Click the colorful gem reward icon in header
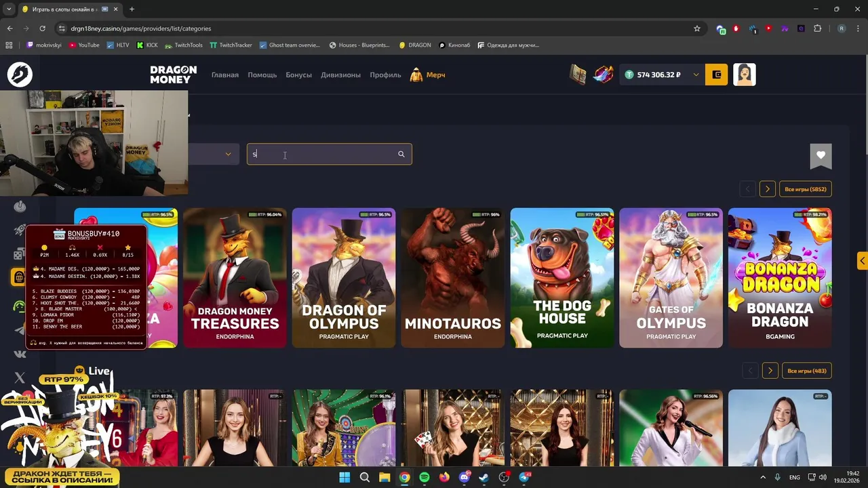Screen dimensions: 868x488 [603, 75]
